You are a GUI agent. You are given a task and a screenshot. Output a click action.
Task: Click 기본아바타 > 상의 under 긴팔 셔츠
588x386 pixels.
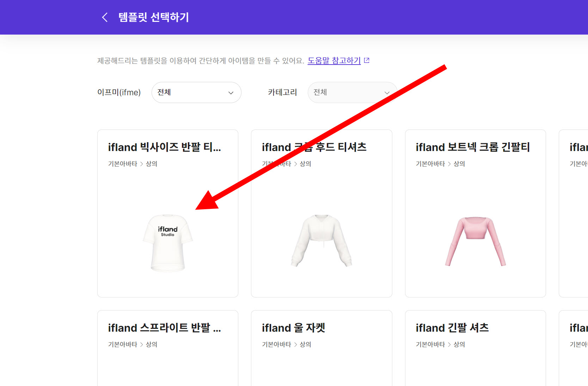tap(440, 344)
